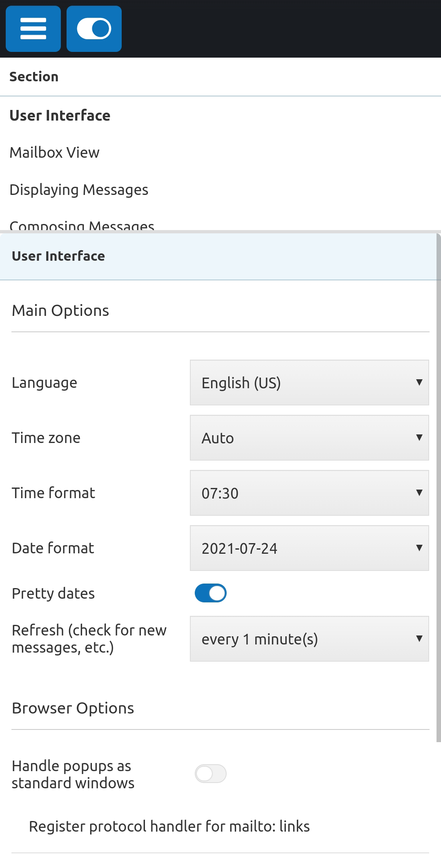Select the Mailbox View section
The width and height of the screenshot is (441, 868).
pos(54,152)
